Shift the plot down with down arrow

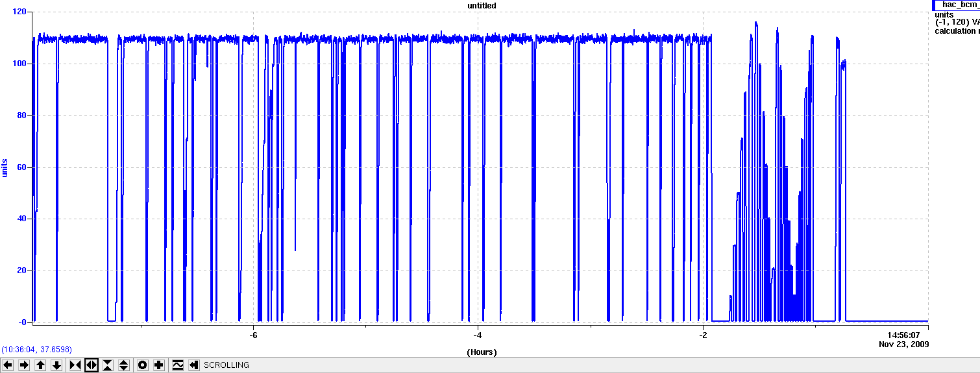click(x=56, y=365)
